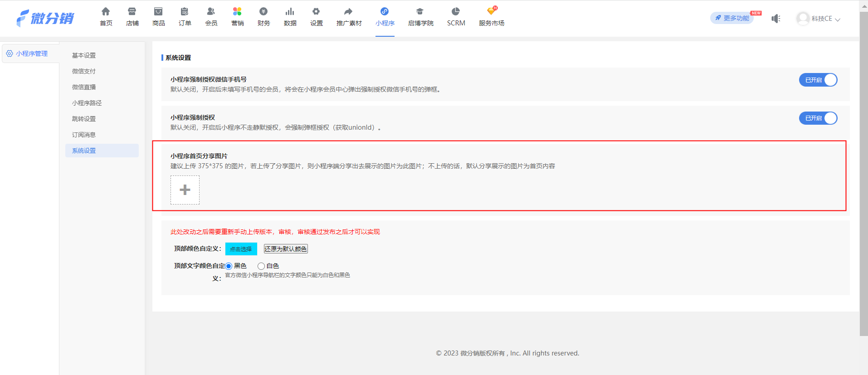Open 微信支付 in the sidebar

pos(84,71)
